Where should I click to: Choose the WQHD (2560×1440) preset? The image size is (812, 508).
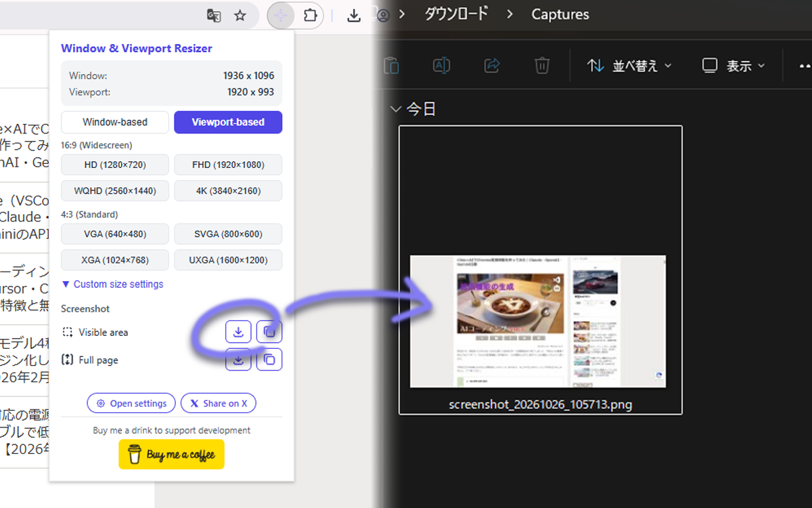point(115,191)
